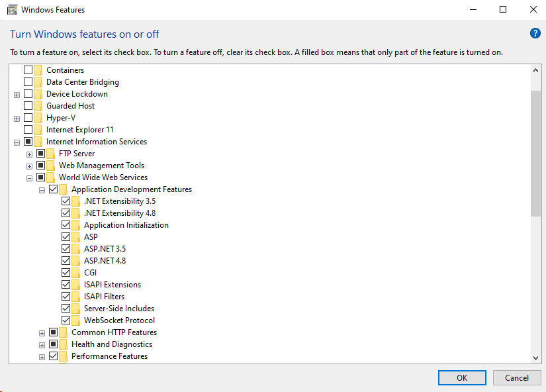Minimize the Windows Features window
This screenshot has width=546, height=392.
coord(473,9)
